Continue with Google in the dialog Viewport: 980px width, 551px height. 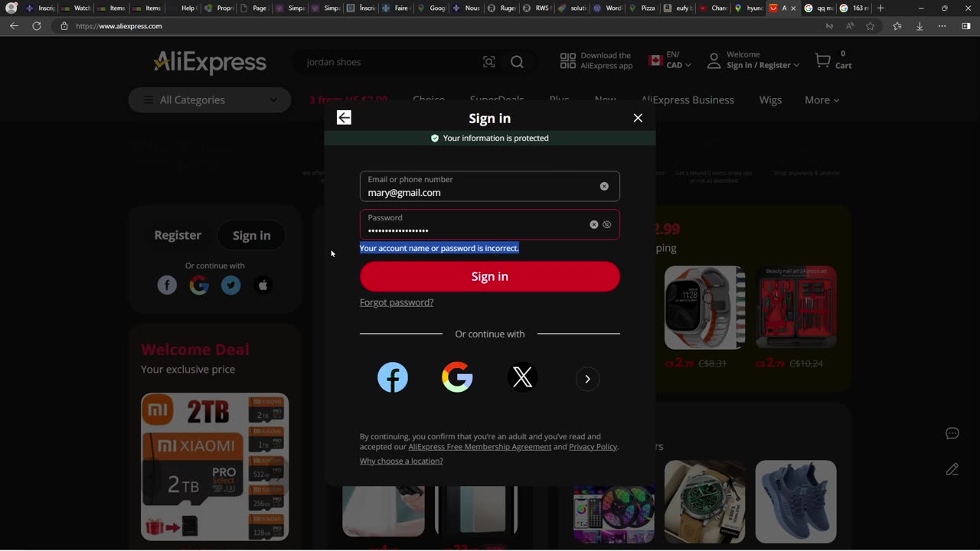457,377
